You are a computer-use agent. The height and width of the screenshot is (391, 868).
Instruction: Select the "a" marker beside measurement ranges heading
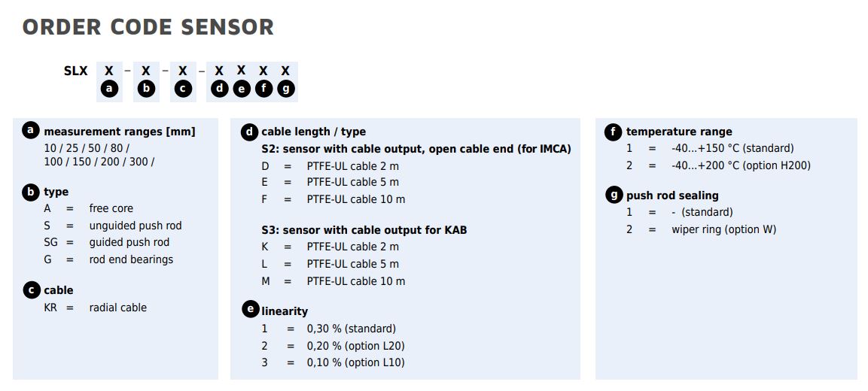click(30, 131)
